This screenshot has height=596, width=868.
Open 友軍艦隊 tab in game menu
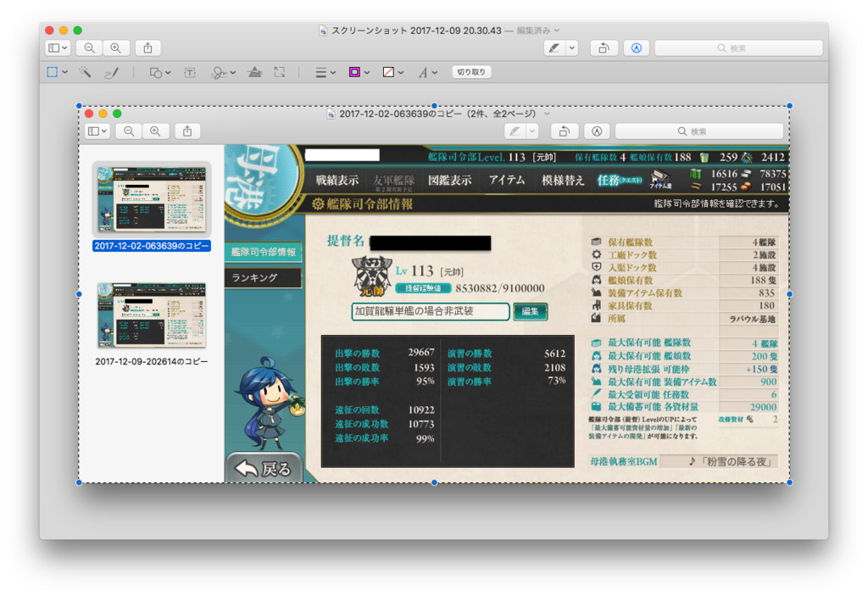coord(393,180)
